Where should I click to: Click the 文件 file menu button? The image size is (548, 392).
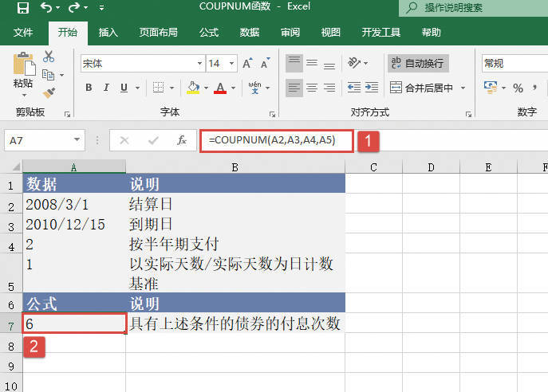pyautogui.click(x=23, y=33)
